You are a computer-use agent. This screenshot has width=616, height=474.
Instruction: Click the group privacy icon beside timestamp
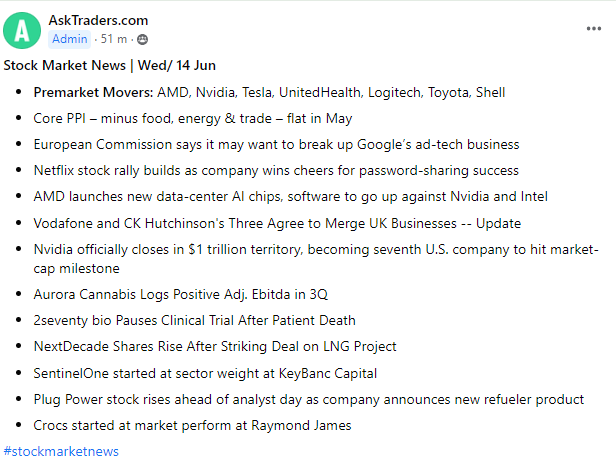pyautogui.click(x=142, y=39)
